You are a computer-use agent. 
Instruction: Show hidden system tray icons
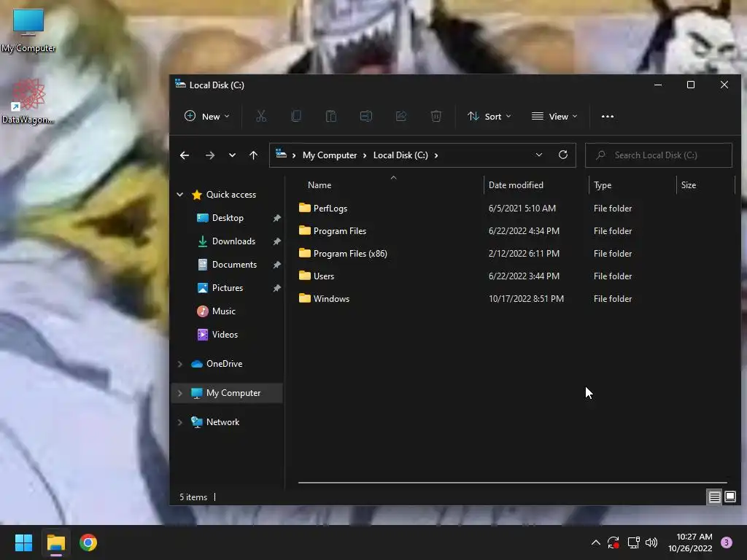(595, 542)
